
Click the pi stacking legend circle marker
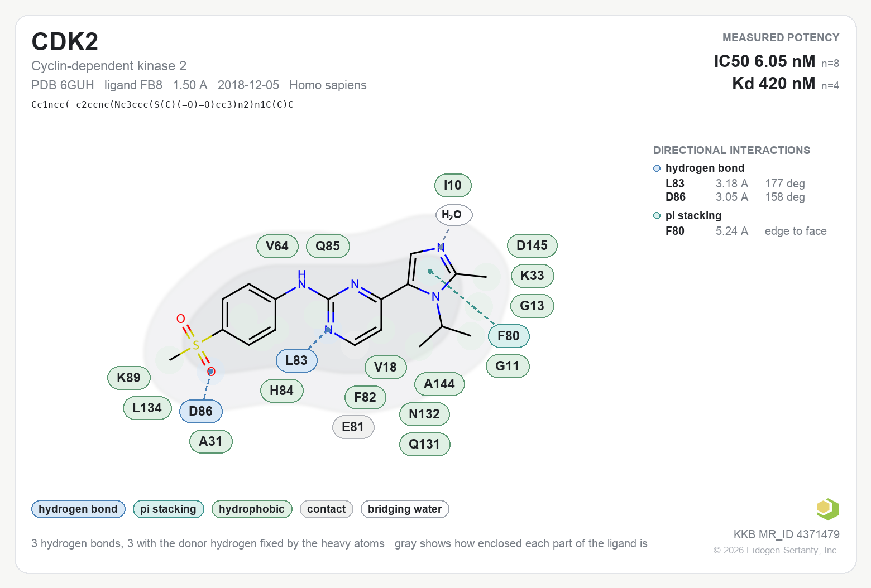(657, 215)
